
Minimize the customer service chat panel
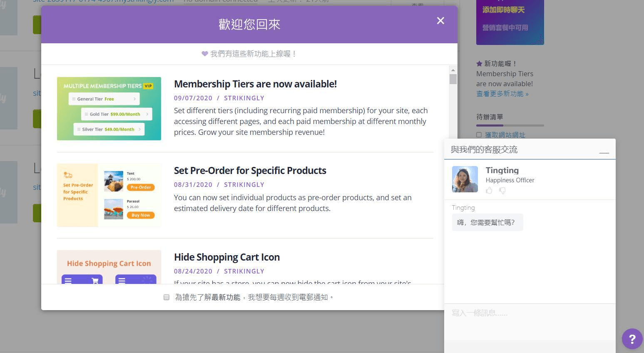(604, 151)
